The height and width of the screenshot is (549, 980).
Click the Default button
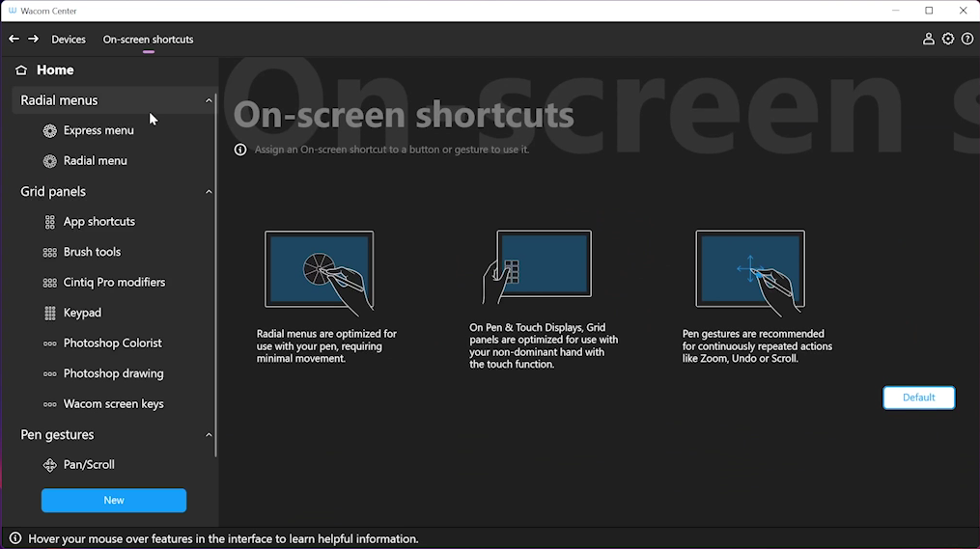coord(919,398)
